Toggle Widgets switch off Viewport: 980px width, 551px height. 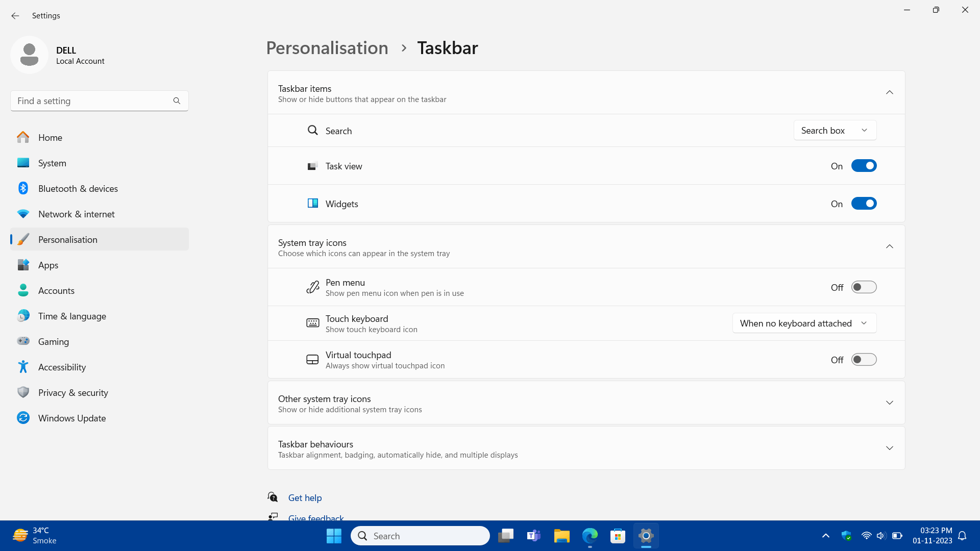point(864,203)
